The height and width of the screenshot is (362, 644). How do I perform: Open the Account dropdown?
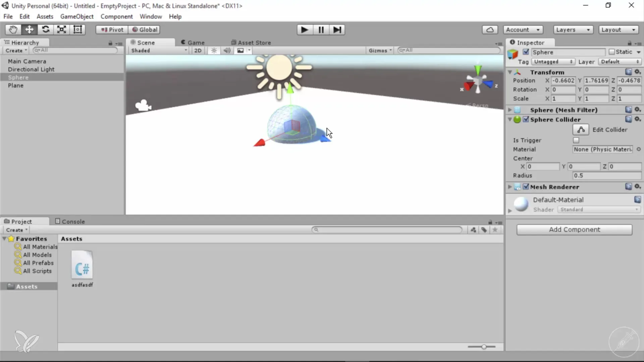523,29
